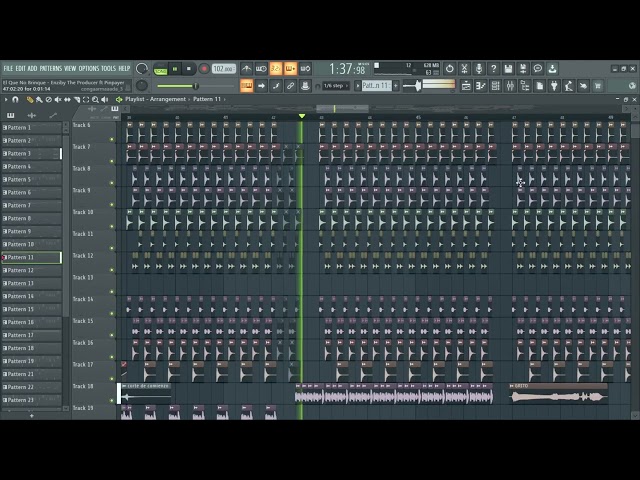Toggle the loop recording icon
The height and width of the screenshot is (480, 640).
pyautogui.click(x=305, y=69)
